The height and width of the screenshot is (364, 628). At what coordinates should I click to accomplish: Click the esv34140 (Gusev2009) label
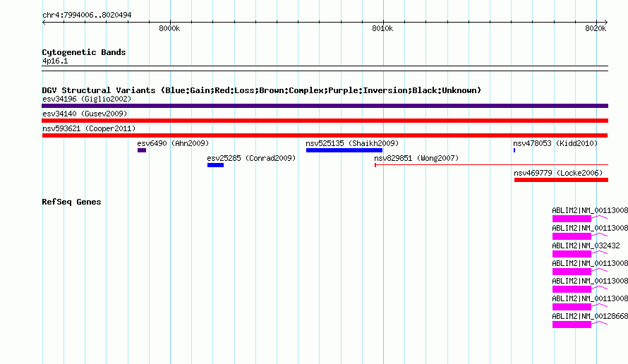tap(85, 114)
